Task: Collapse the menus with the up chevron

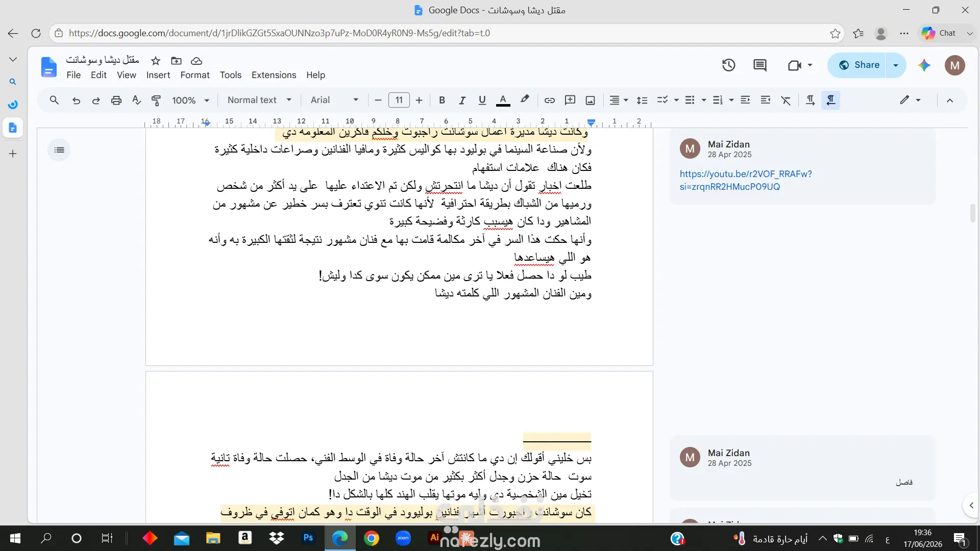Action: pyautogui.click(x=950, y=100)
